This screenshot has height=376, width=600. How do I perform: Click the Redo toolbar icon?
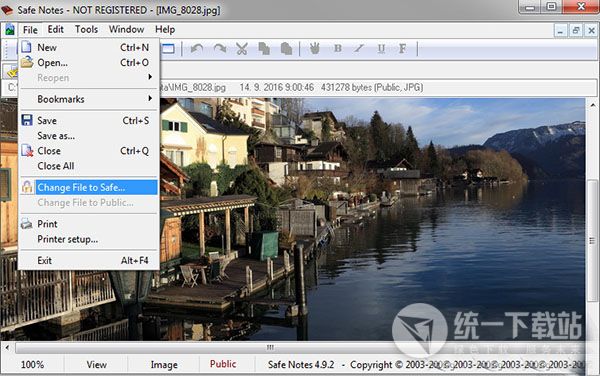coord(220,49)
